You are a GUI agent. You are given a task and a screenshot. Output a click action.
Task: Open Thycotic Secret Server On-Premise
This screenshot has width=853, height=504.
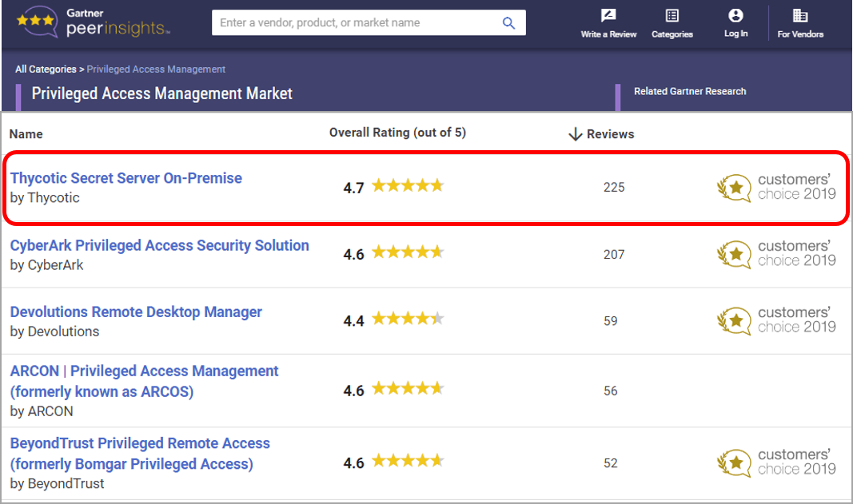pos(126,178)
